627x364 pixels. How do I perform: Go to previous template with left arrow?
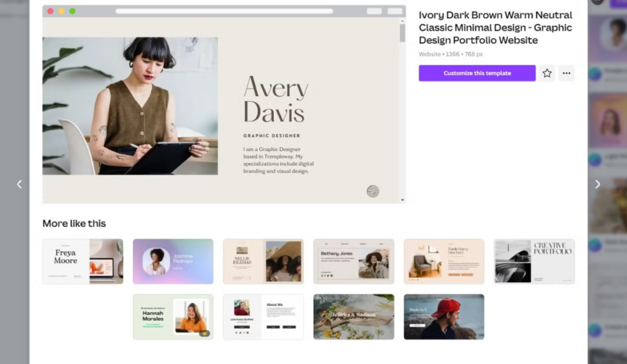coord(19,184)
